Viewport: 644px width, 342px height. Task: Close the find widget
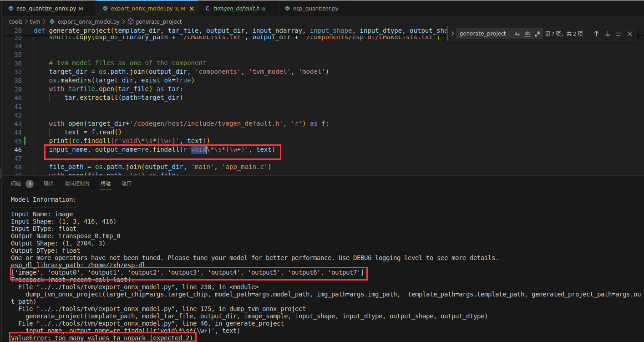coord(630,34)
